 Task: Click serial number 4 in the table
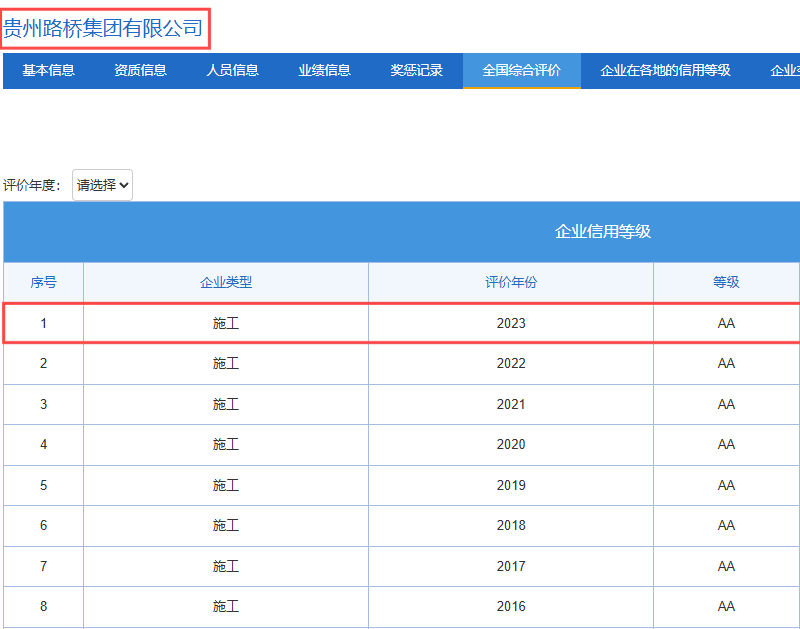point(43,445)
